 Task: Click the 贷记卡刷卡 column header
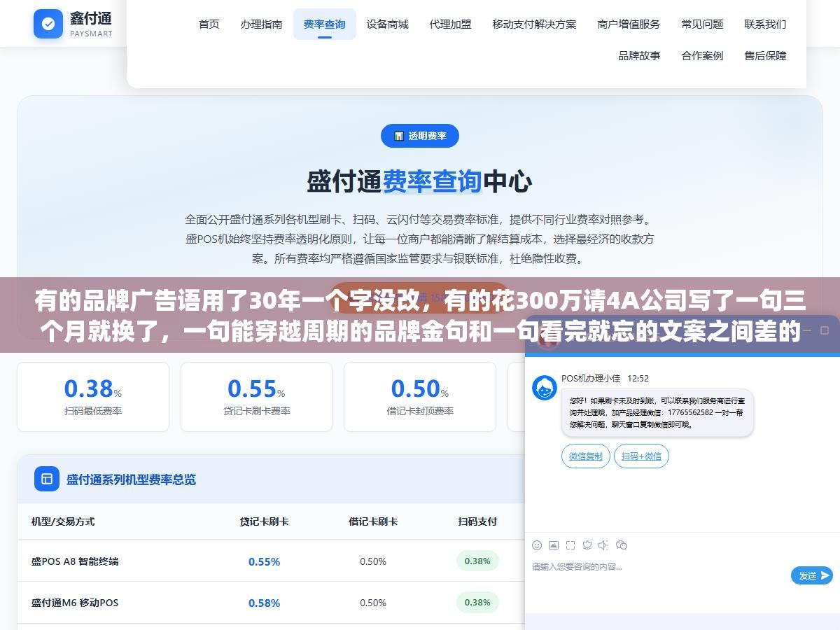(264, 521)
